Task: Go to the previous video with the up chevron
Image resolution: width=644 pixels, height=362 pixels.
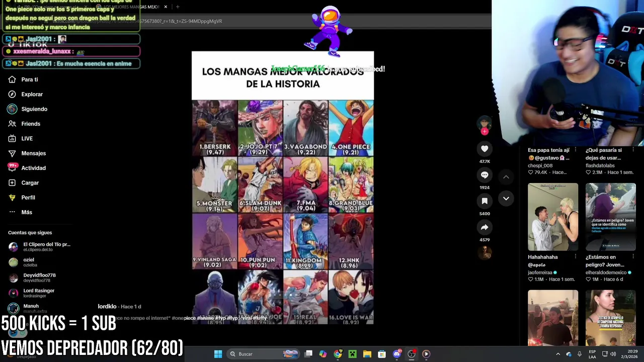Action: [x=506, y=176]
